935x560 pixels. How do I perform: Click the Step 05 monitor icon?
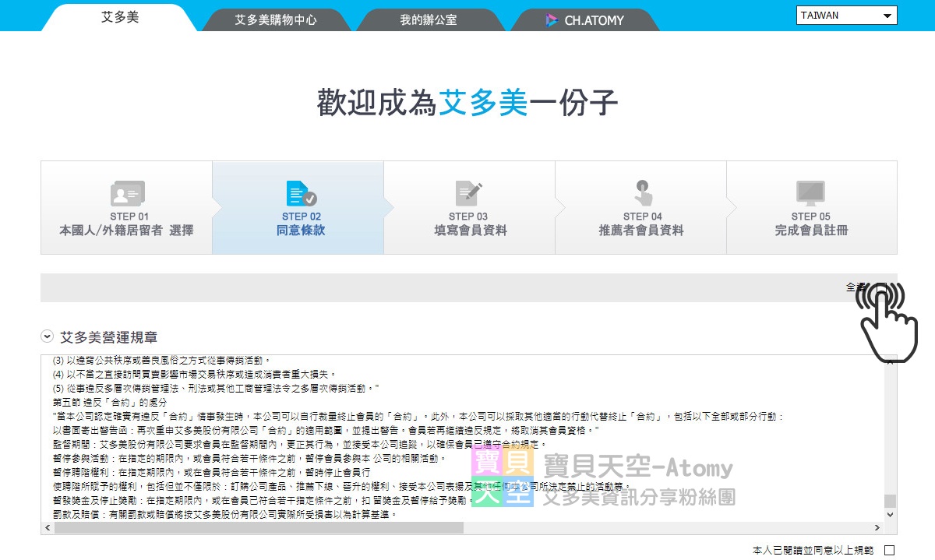810,193
